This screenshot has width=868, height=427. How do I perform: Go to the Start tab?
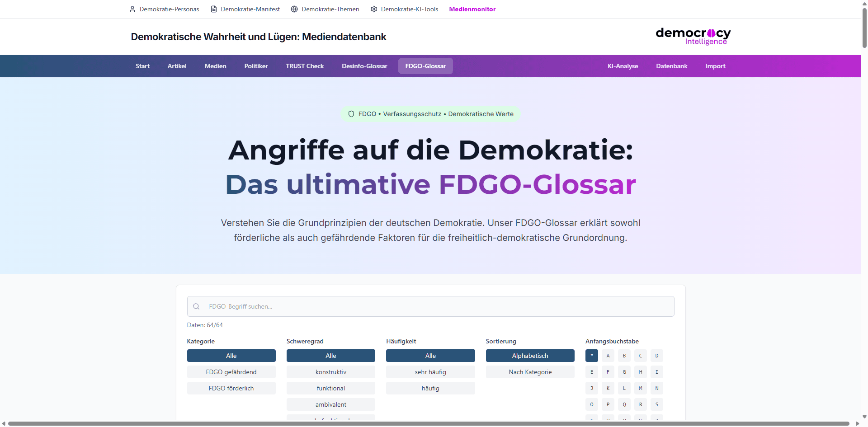(142, 66)
